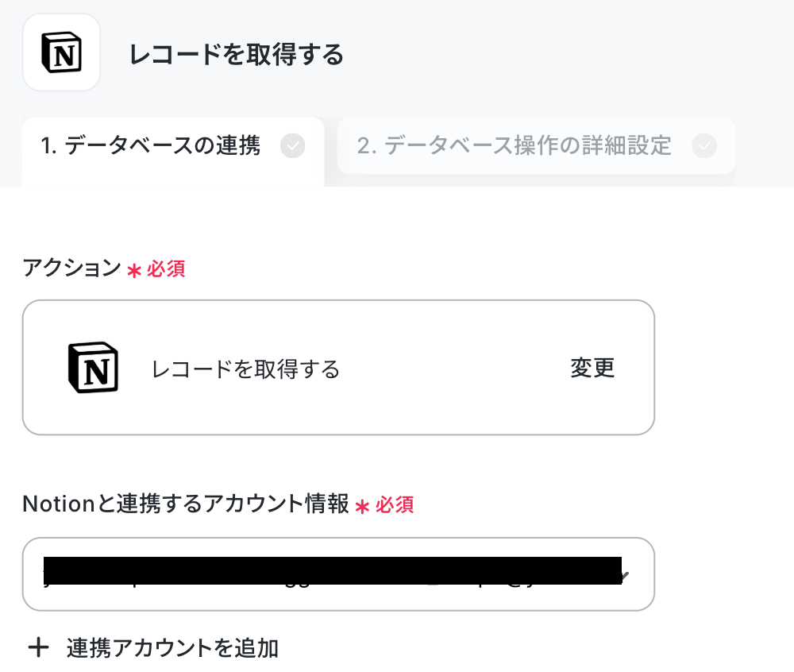This screenshot has height=672, width=794.
Task: Click the 必須 marker next to アカウント情報
Action: (395, 505)
